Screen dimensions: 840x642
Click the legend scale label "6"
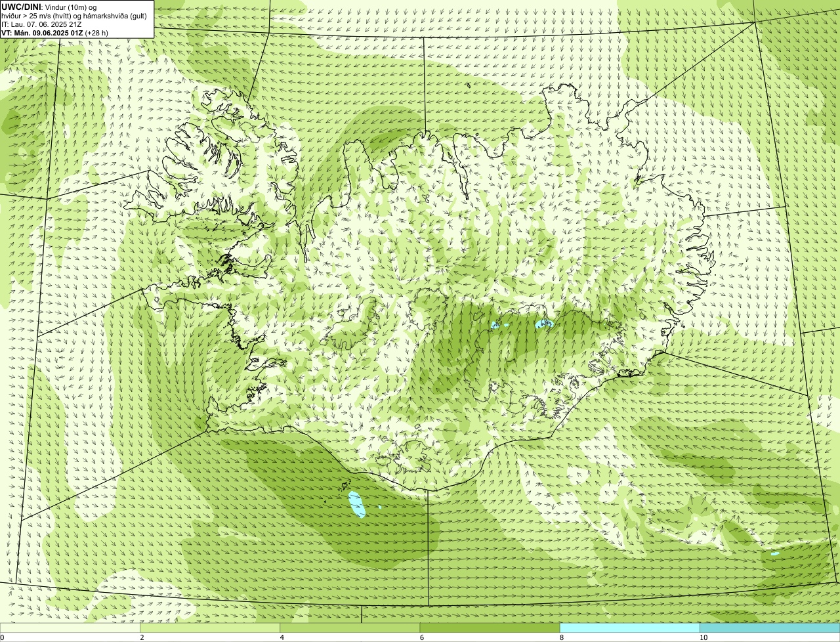pos(422,637)
